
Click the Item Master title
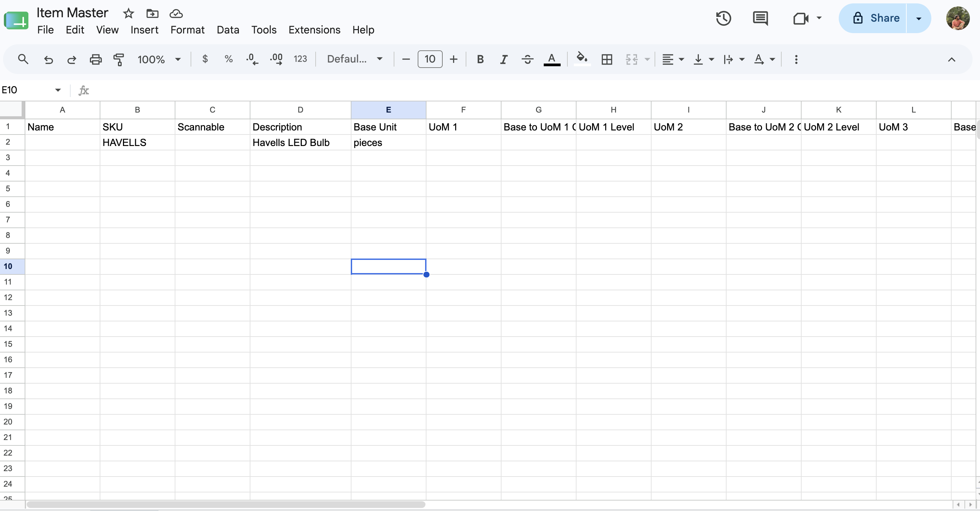tap(72, 13)
